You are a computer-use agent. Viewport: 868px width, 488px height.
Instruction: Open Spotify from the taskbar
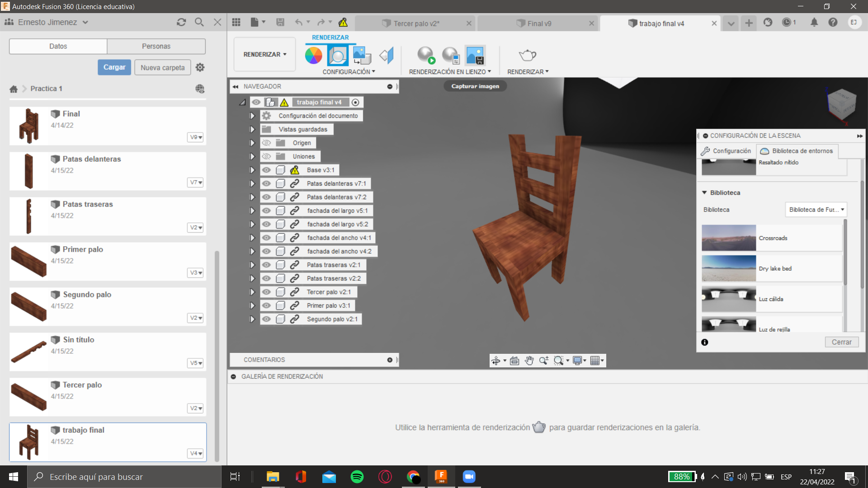click(357, 477)
